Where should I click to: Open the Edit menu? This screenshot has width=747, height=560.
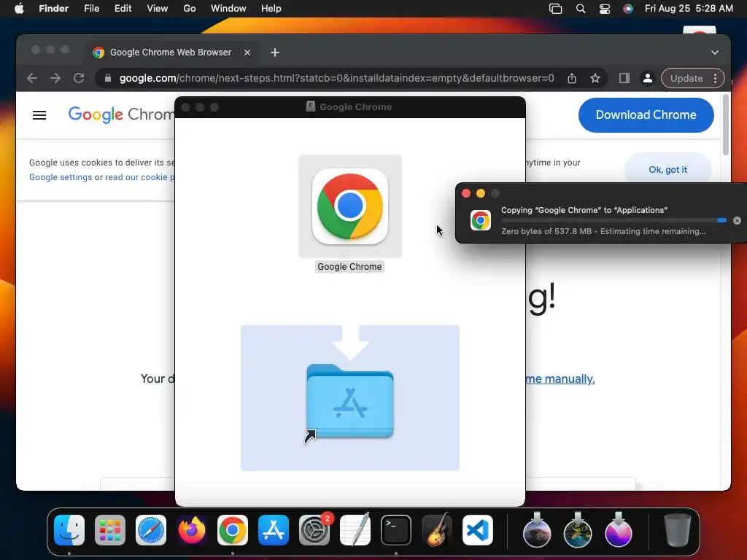point(123,9)
